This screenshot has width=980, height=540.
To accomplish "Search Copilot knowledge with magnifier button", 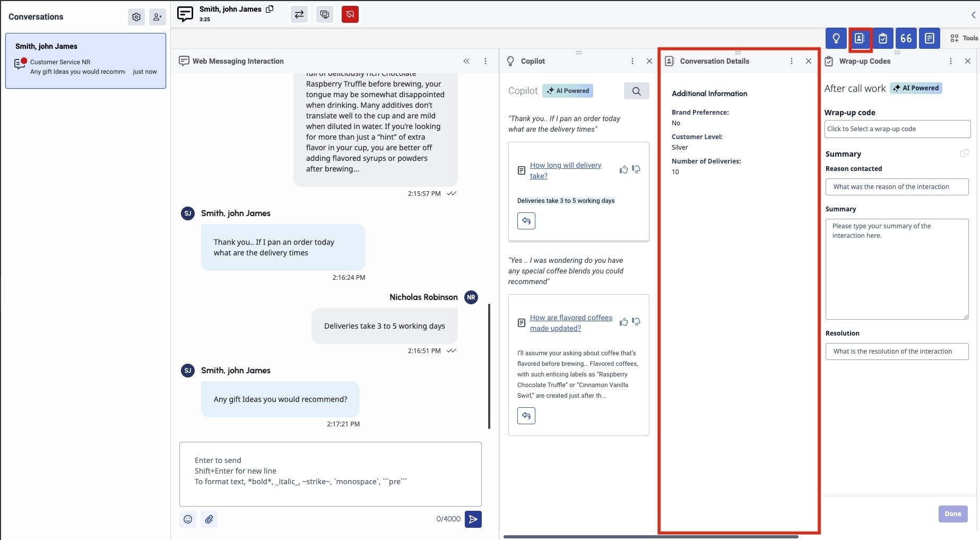I will [x=637, y=91].
